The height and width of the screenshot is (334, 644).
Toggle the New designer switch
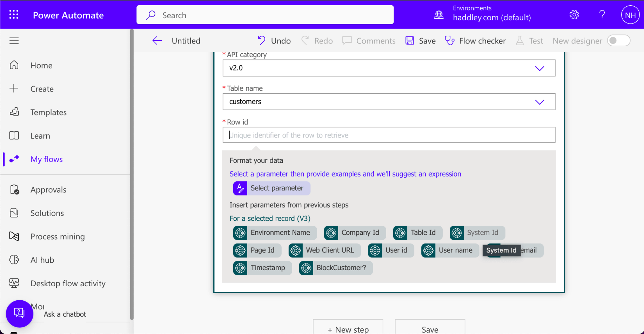pyautogui.click(x=619, y=41)
